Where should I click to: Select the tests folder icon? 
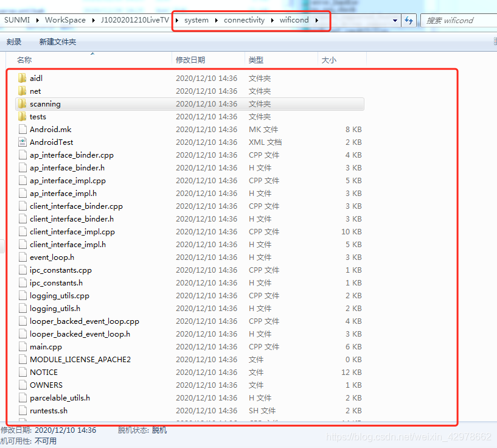tap(22, 116)
